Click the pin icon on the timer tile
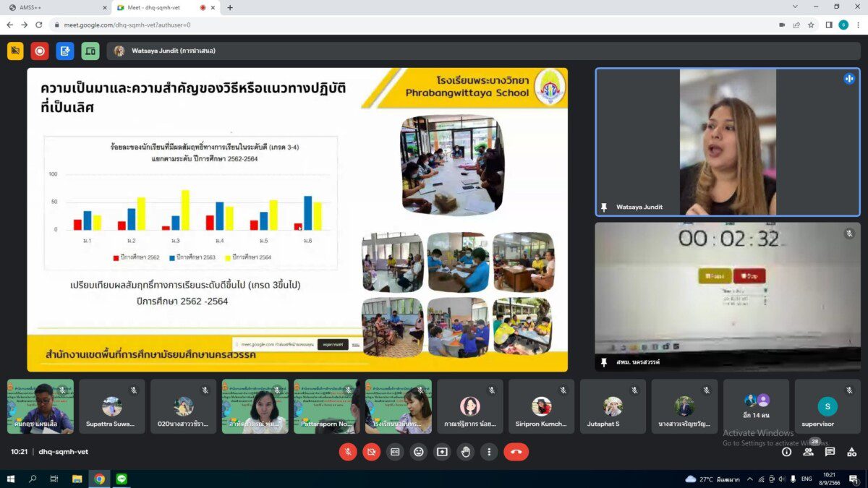 point(604,361)
